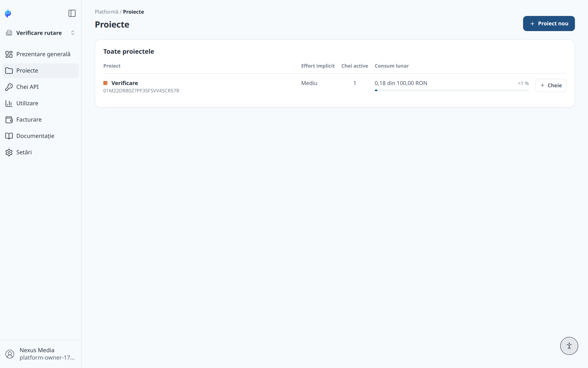Open Prezentare generală dashboard grid icon
588x368 pixels.
pyautogui.click(x=9, y=54)
